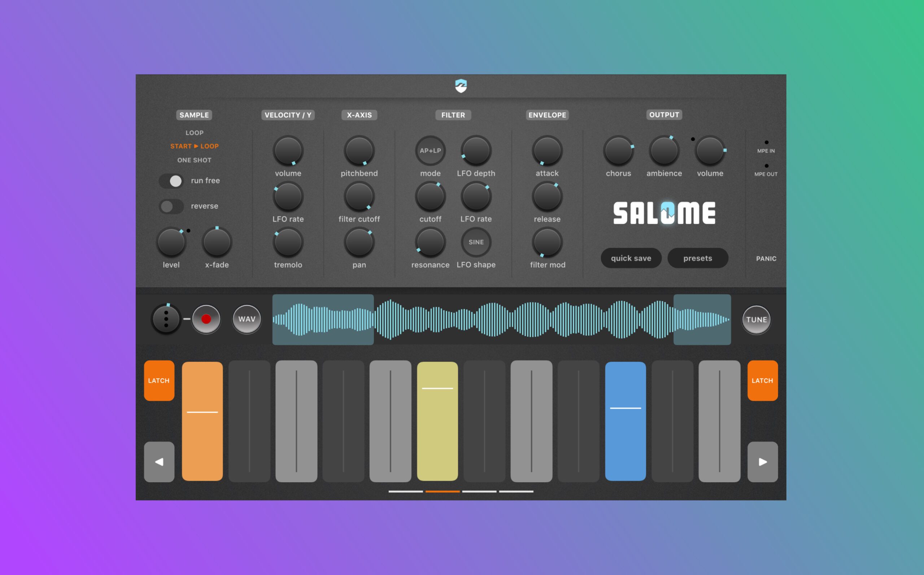This screenshot has width=924, height=575.
Task: Click the filter LFO depth knob
Action: 476,151
